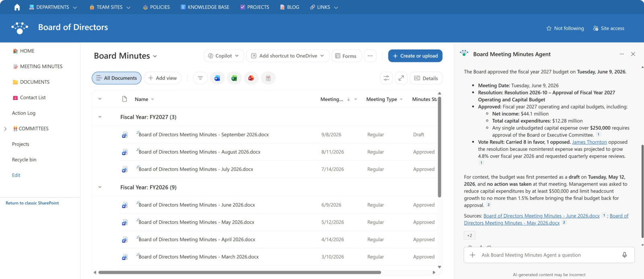Image resolution: width=644 pixels, height=279 pixels.
Task: Click the microphone icon in the agent box
Action: (625, 255)
